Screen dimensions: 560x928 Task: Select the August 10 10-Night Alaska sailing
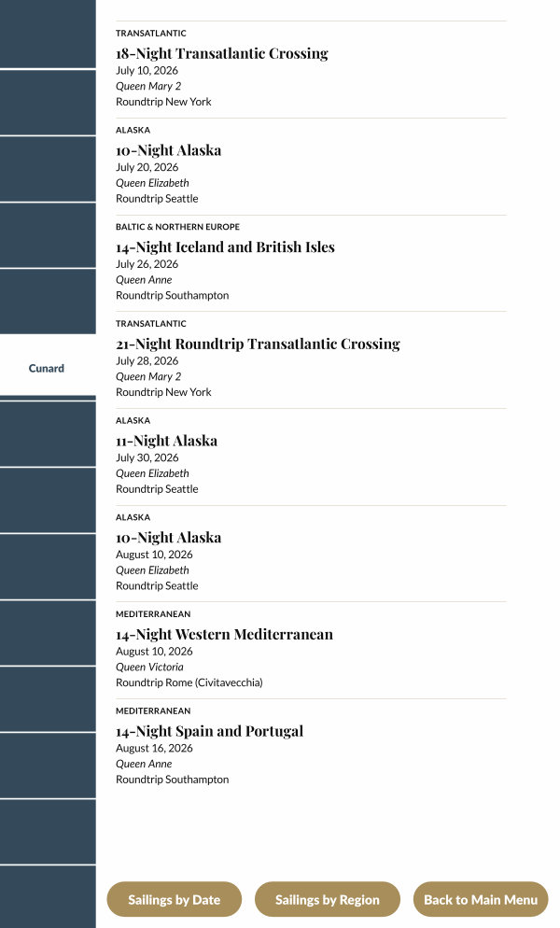(168, 538)
